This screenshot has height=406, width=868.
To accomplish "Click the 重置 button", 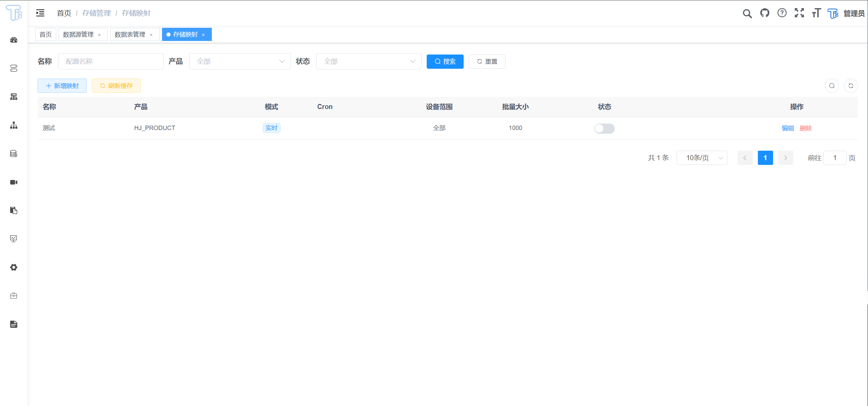I will (x=487, y=62).
